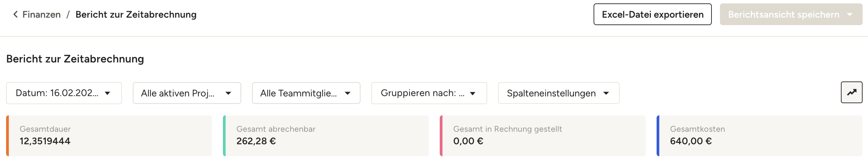
Task: Click the Spalteneinstellungen caret arrow
Action: point(606,93)
